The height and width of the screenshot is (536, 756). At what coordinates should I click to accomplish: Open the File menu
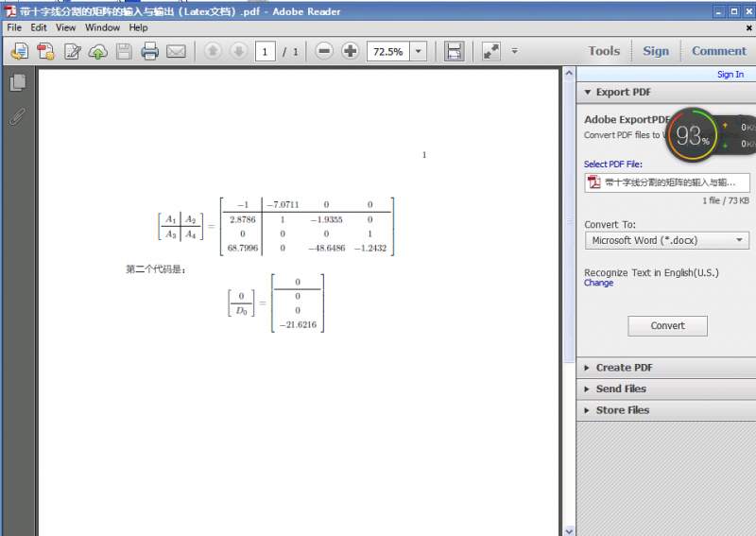click(x=14, y=27)
